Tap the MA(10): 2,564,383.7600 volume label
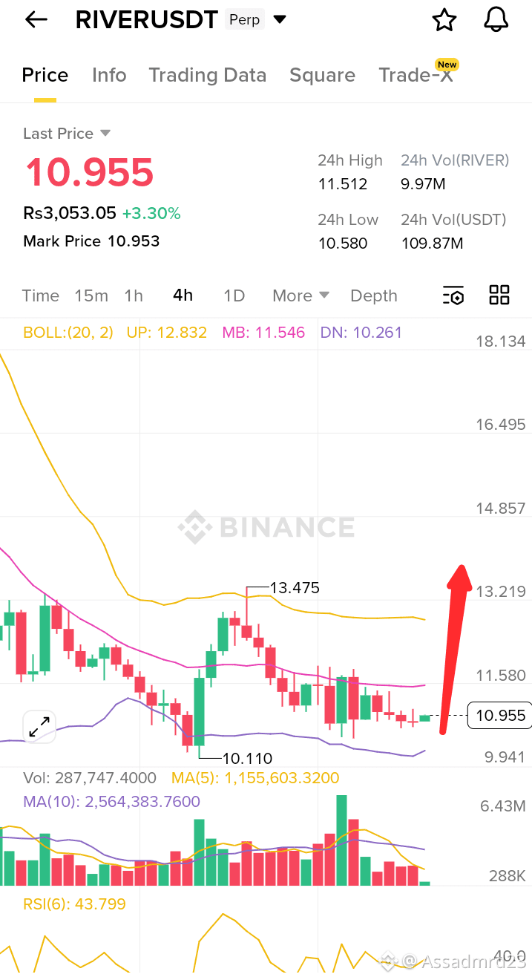 tap(112, 802)
